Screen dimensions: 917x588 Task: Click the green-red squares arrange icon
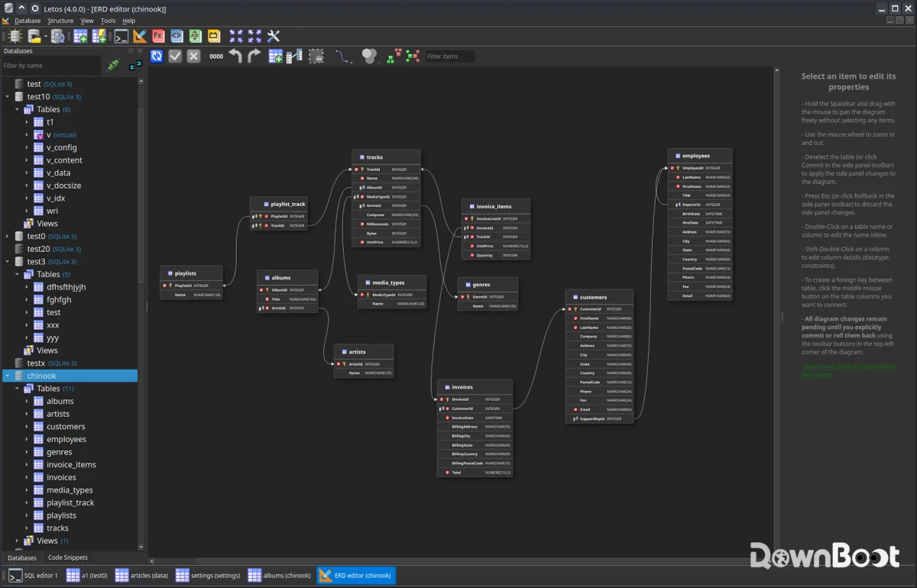click(394, 56)
